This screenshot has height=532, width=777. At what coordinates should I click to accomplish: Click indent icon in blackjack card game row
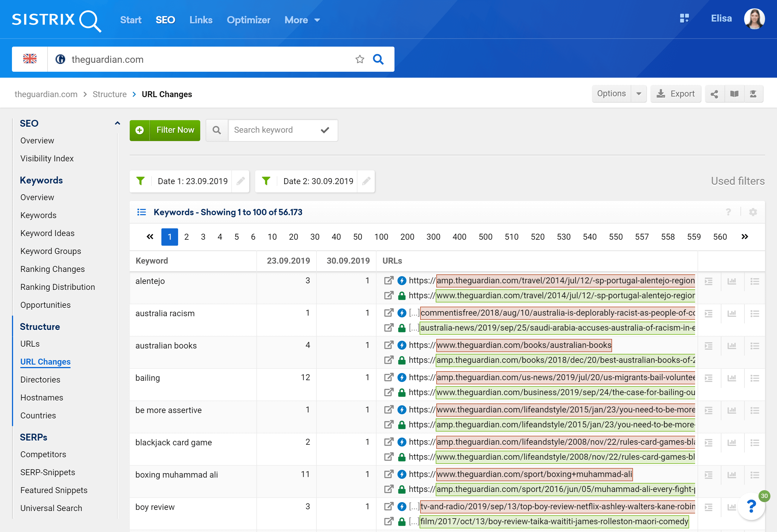pos(709,443)
